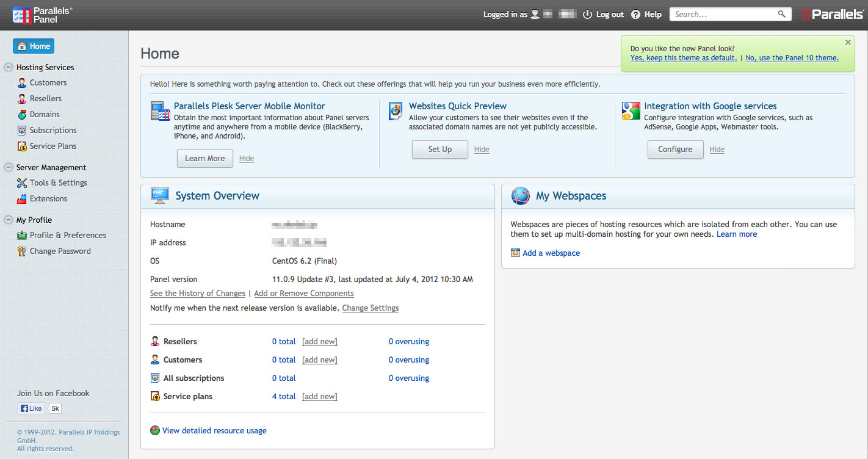The height and width of the screenshot is (459, 868).
Task: Click the System Overview monitor icon
Action: click(x=160, y=196)
